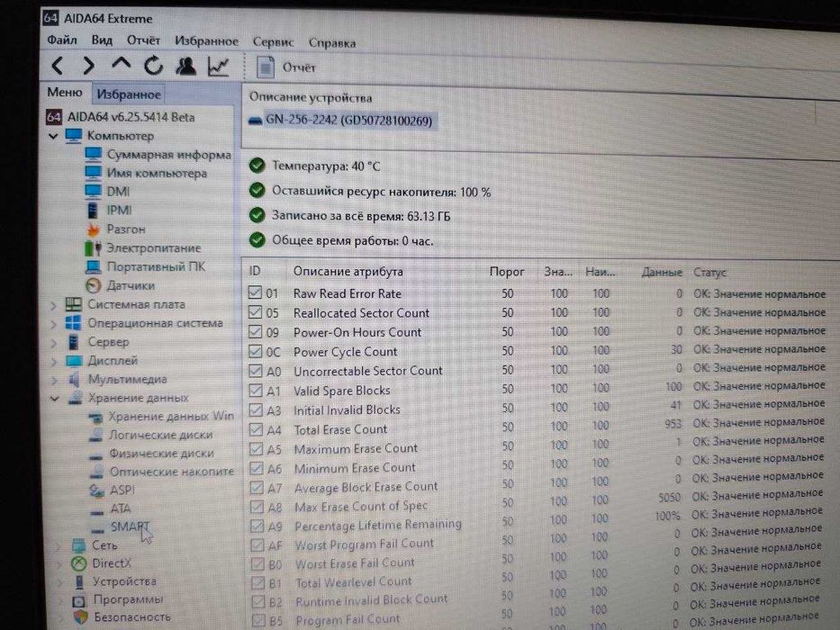Screen dimensions: 840x630
Task: Collapse the Компьютер tree node
Action: tap(53, 136)
